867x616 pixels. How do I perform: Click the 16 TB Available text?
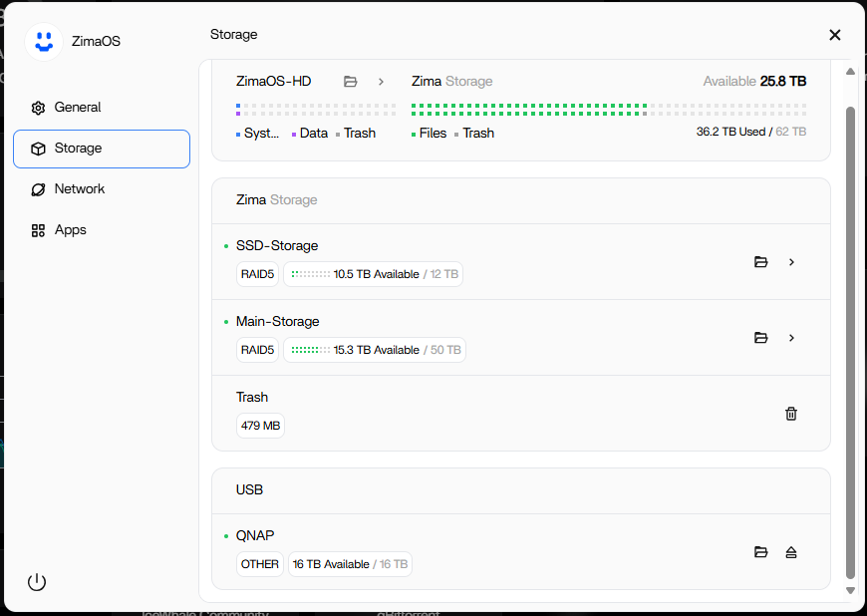[331, 564]
